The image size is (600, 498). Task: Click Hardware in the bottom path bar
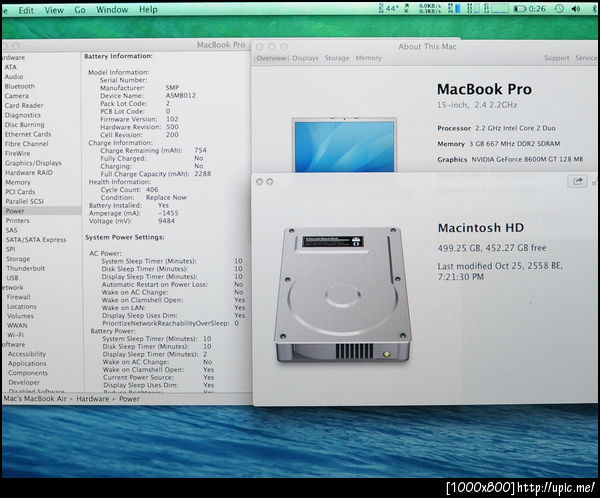point(93,399)
